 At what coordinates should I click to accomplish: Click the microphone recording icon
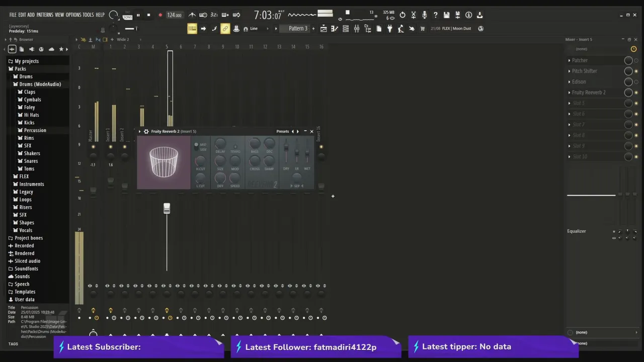pyautogui.click(x=425, y=15)
